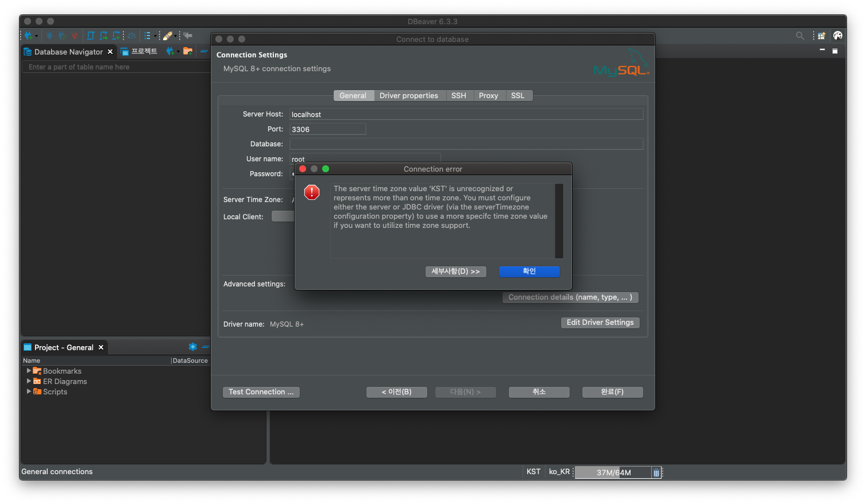Click the KST timezone status bar entry

(533, 472)
